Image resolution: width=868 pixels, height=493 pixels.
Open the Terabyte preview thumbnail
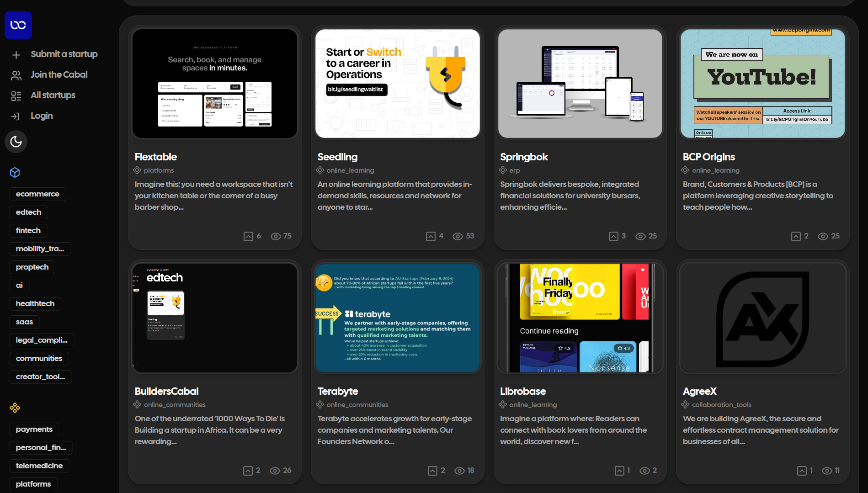[398, 318]
